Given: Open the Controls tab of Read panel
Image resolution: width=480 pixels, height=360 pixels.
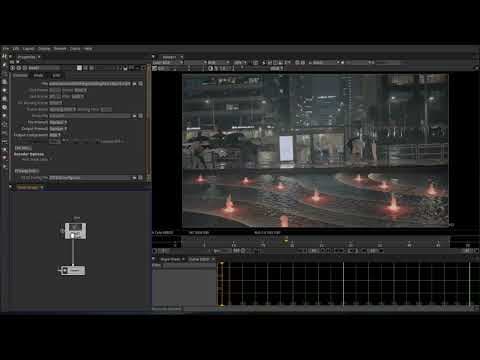Looking at the screenshot, I should (20, 76).
